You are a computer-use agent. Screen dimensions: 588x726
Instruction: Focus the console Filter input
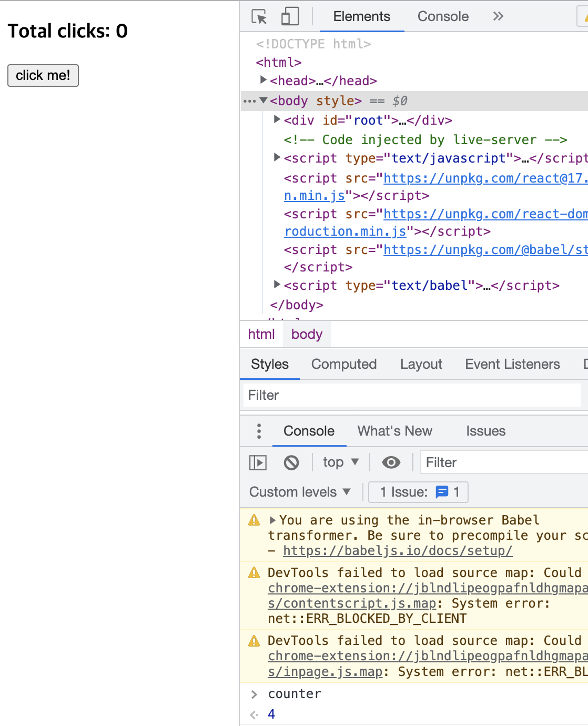coord(504,462)
